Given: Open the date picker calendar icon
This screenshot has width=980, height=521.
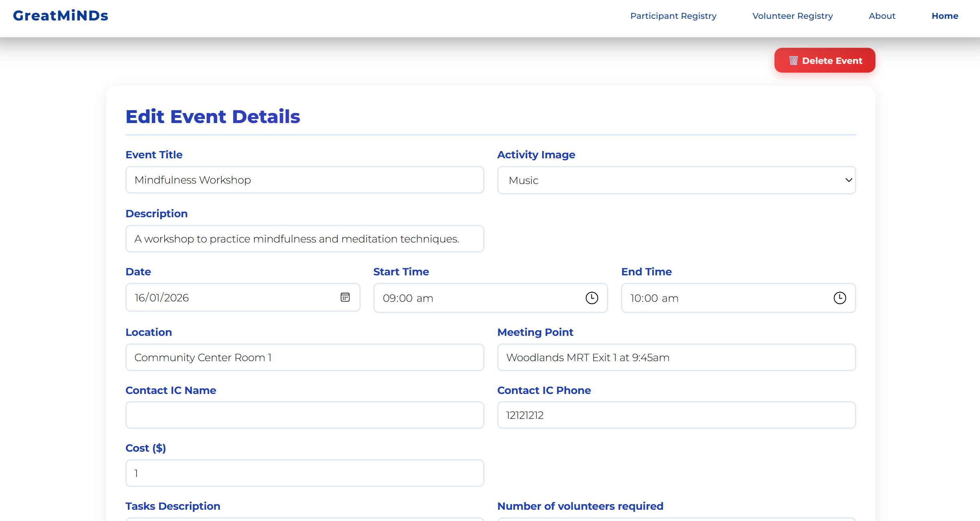Looking at the screenshot, I should [x=345, y=297].
